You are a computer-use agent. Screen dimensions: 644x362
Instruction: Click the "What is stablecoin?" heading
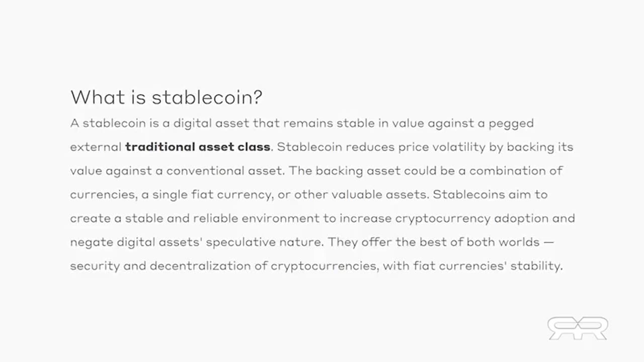(x=166, y=97)
